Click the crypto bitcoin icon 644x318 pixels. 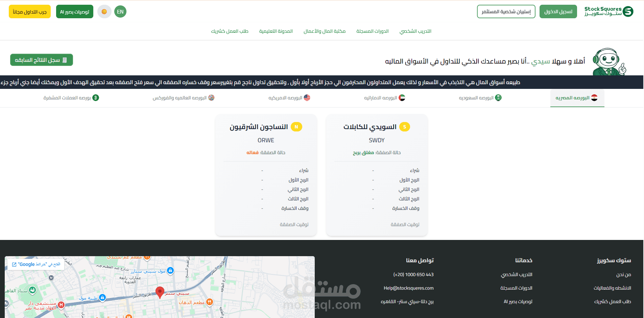point(96,98)
